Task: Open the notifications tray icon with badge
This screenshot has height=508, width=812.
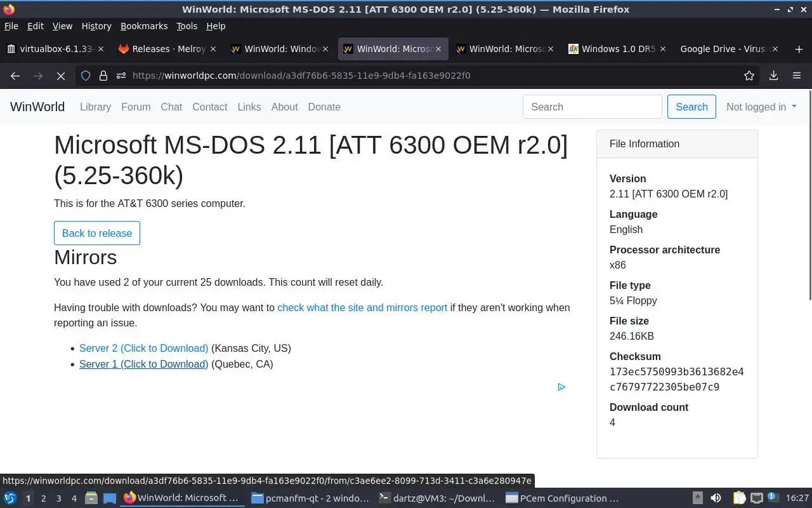Action: point(773,498)
